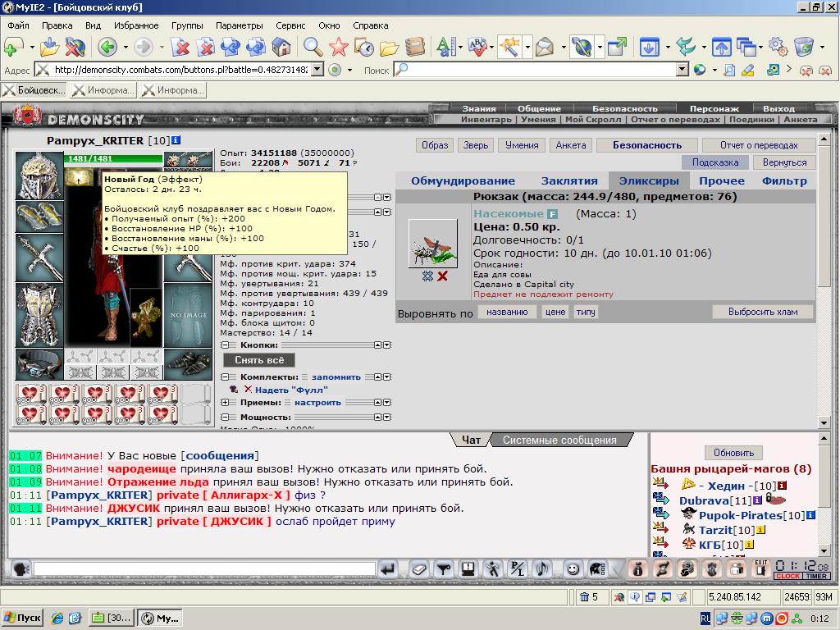Click the send message arrow icon
This screenshot has height=630, width=840.
click(388, 569)
